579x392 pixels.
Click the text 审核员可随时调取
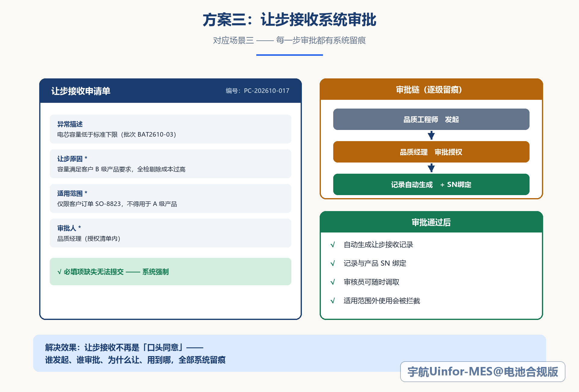coord(372,282)
